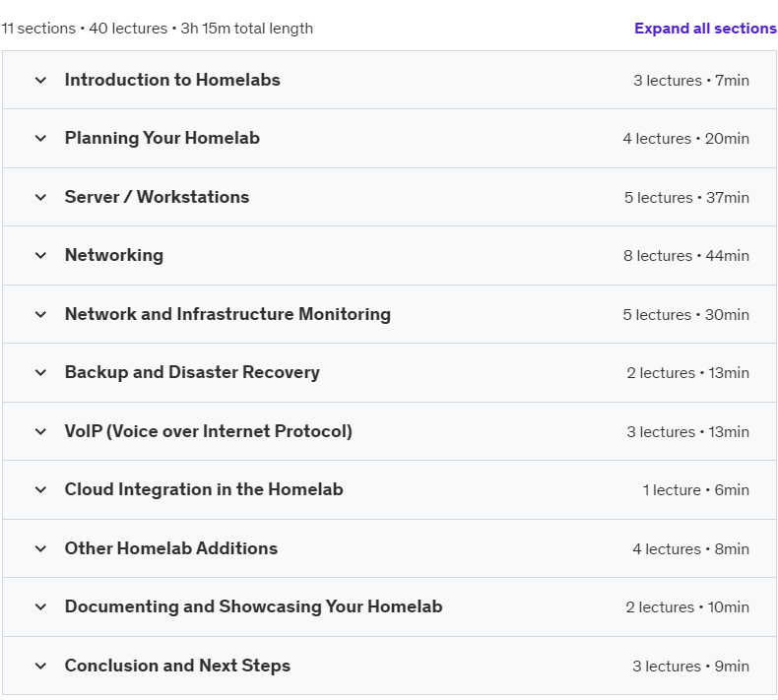Click '3 lectures • 9min' text

coord(690,666)
